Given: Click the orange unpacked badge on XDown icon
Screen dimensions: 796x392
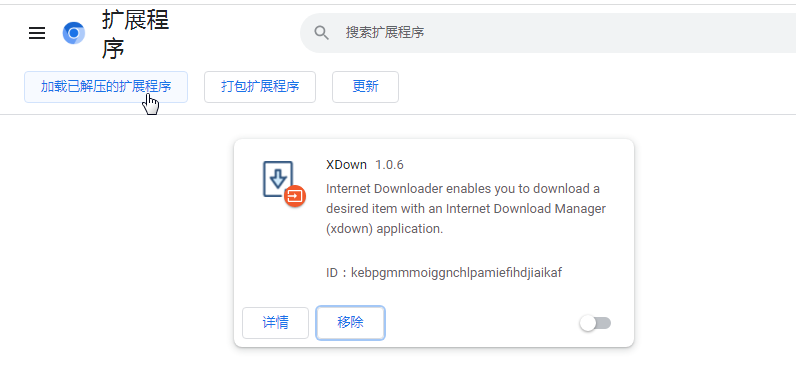Looking at the screenshot, I should [294, 195].
